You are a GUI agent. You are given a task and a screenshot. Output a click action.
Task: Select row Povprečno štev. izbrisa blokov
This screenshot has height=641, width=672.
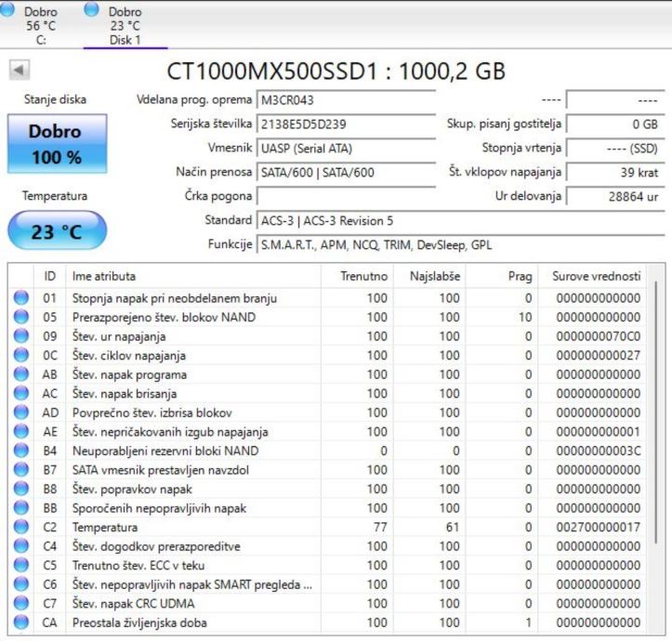pos(327,412)
